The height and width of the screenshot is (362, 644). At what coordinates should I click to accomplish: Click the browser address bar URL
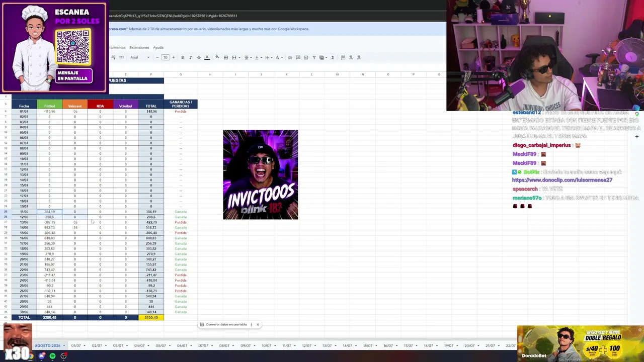point(173,16)
